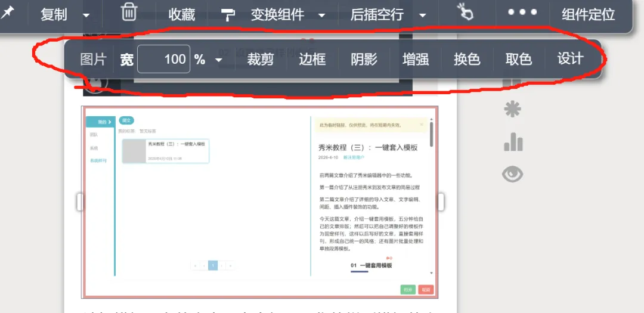Expand the dropdown arrow next to 变换组件
This screenshot has height=313, width=644.
(x=321, y=16)
